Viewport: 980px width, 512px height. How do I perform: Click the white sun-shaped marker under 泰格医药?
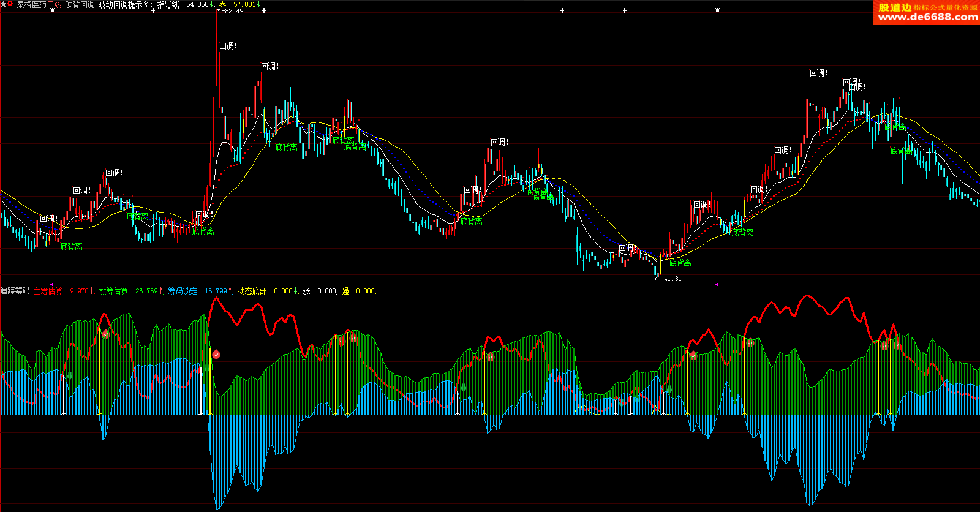pos(52,10)
